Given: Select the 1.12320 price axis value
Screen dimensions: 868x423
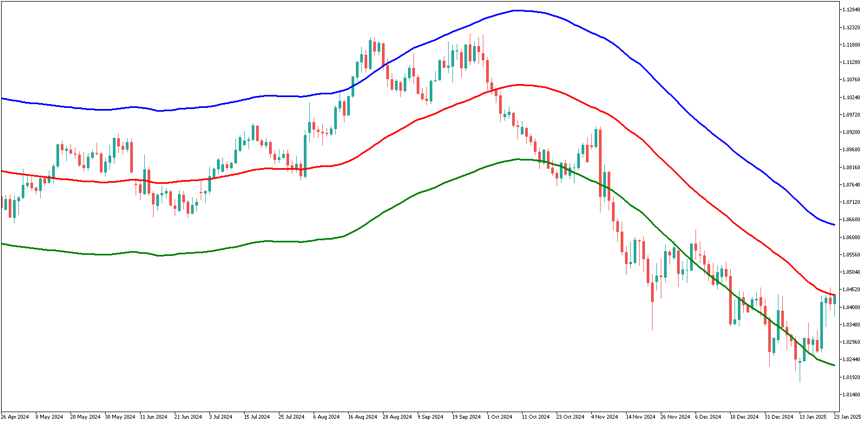Looking at the screenshot, I should pos(851,27).
